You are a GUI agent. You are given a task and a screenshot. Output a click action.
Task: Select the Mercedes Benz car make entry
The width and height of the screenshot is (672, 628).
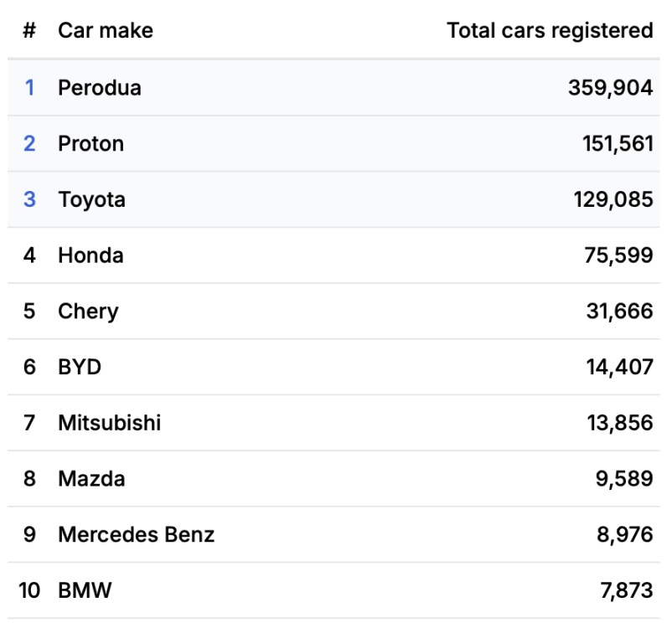(x=136, y=534)
